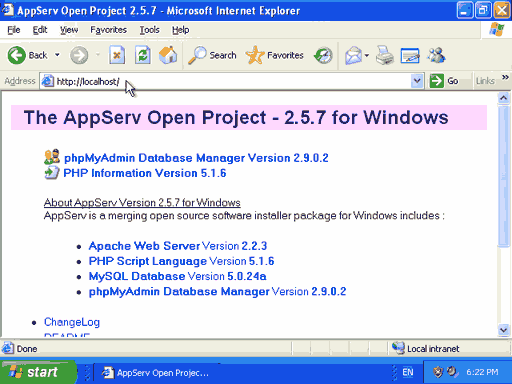Open the Help menu
Screen dimensions: 512x384
[181, 30]
